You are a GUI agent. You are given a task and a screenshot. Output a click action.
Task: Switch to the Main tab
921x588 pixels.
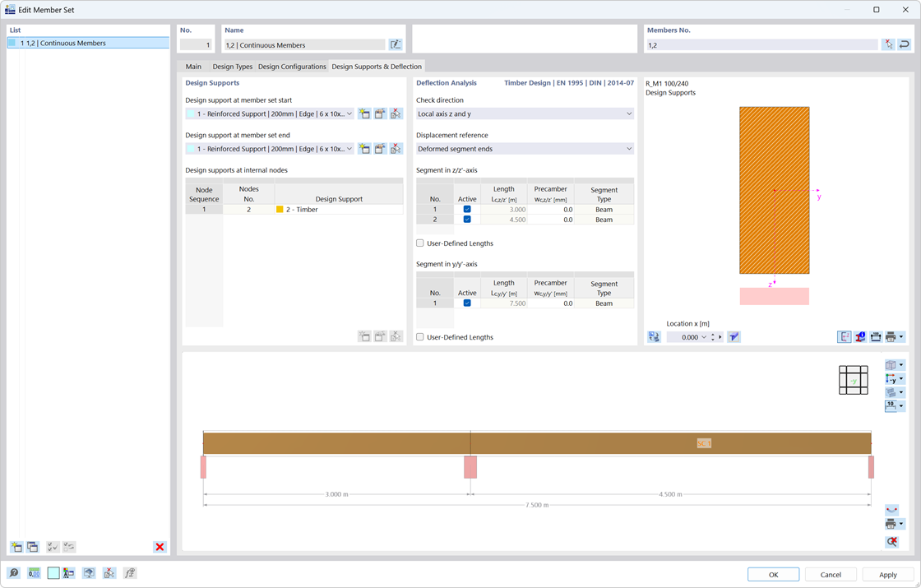[x=192, y=67]
